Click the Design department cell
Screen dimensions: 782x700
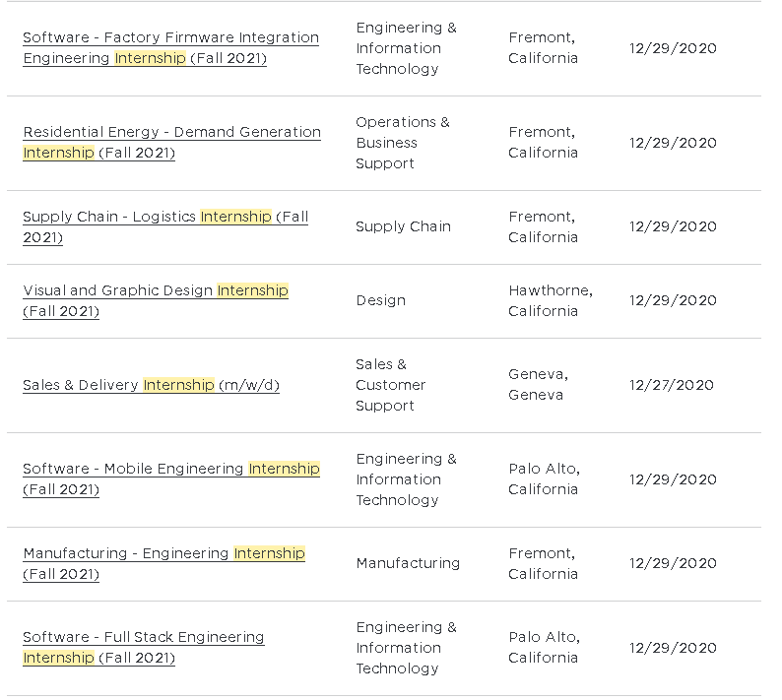pyautogui.click(x=380, y=300)
